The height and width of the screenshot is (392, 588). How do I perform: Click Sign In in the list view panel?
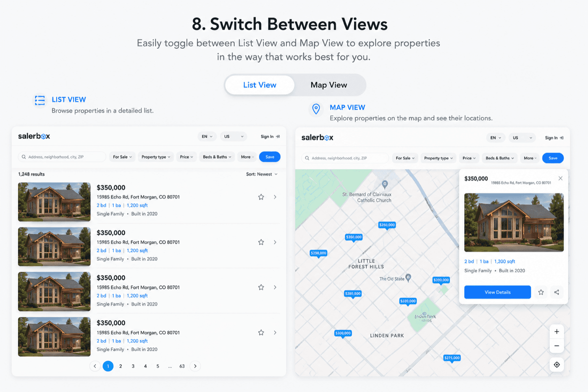point(270,137)
